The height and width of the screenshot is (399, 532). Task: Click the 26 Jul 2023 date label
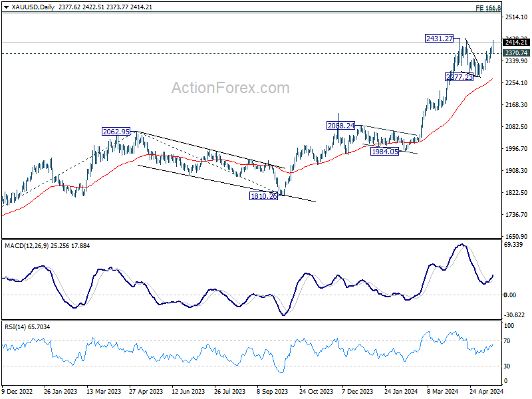click(229, 391)
